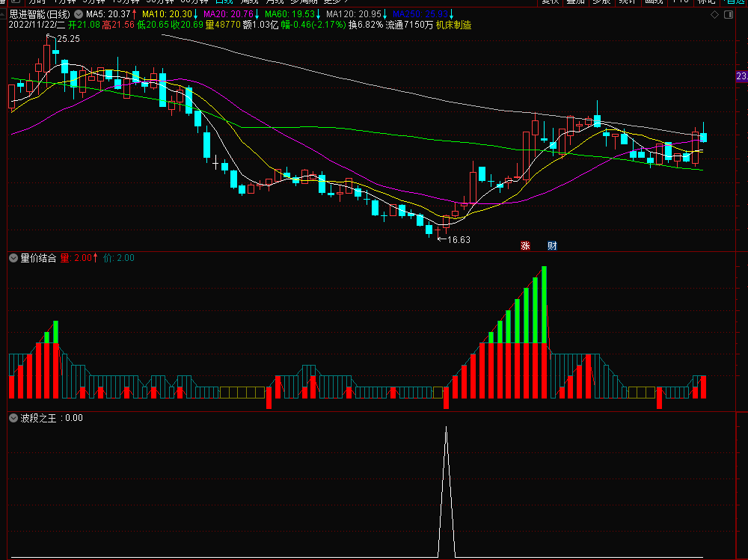
Task: Open the 机床制造 sector link
Action: tap(454, 25)
